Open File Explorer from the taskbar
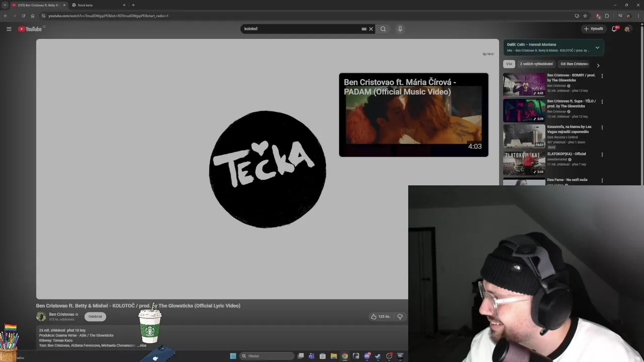 click(334, 356)
